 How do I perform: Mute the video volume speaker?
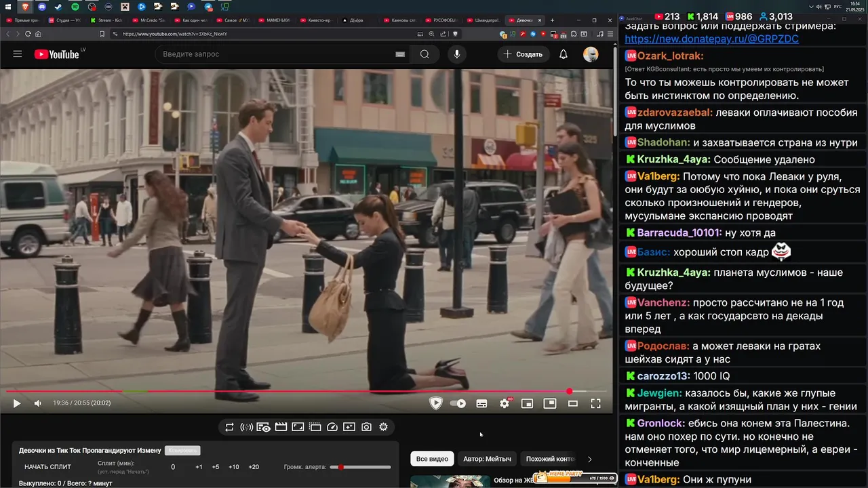(38, 403)
